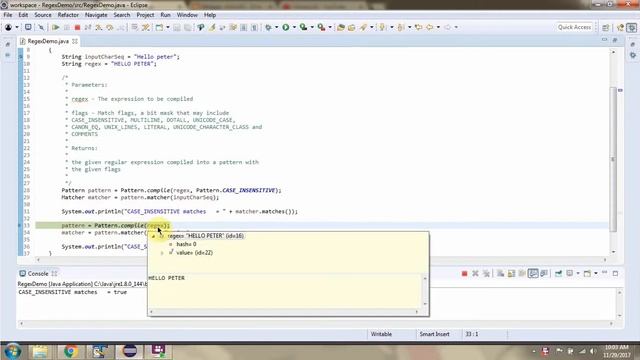Image resolution: width=640 pixels, height=360 pixels.
Task: Click the Open Perspective icon
Action: tap(606, 27)
